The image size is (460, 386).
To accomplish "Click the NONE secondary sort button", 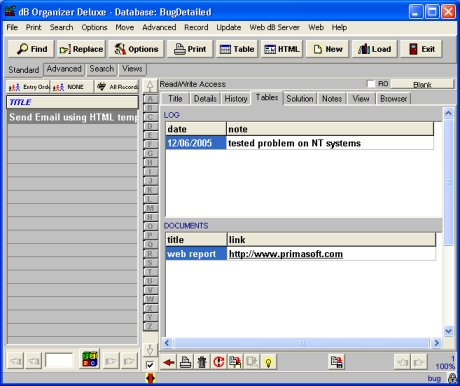I will point(72,87).
